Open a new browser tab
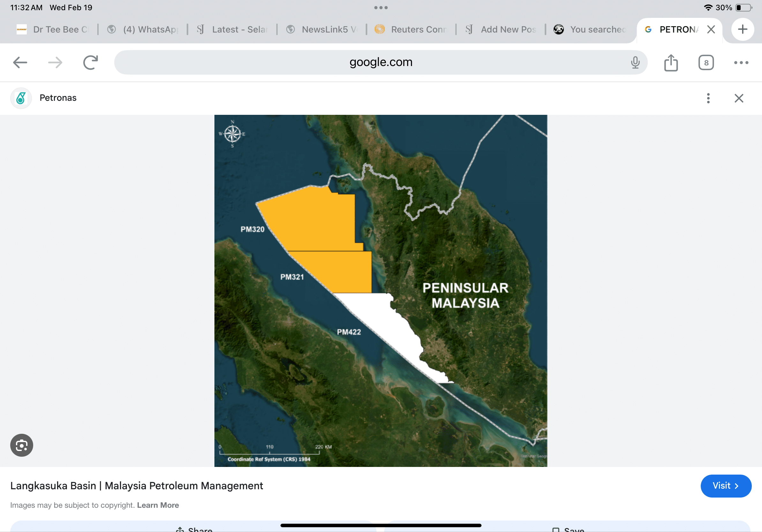Viewport: 762px width, 532px height. 743,29
